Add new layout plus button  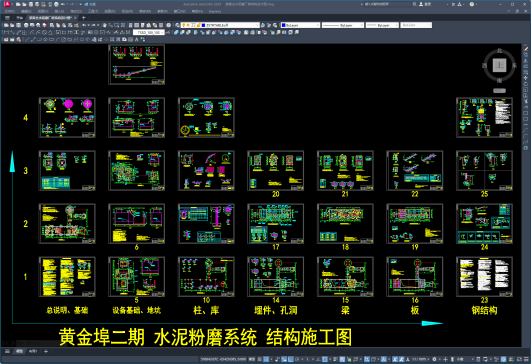[x=46, y=351]
